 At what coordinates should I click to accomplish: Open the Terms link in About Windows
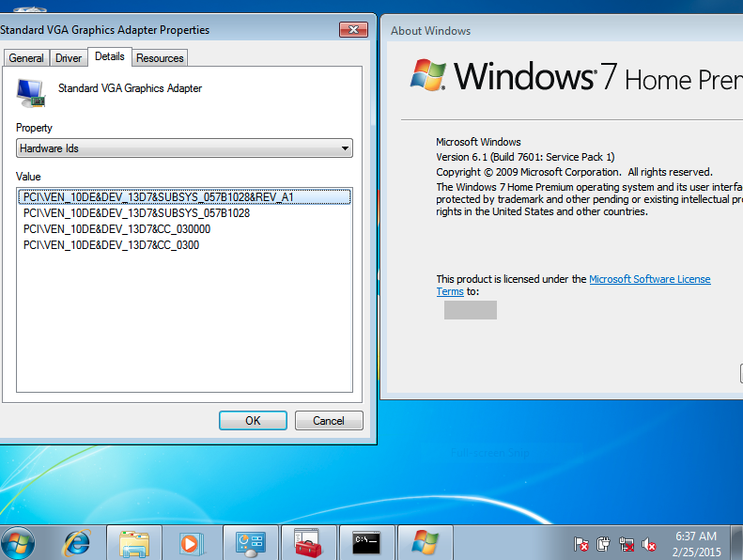[x=450, y=291]
